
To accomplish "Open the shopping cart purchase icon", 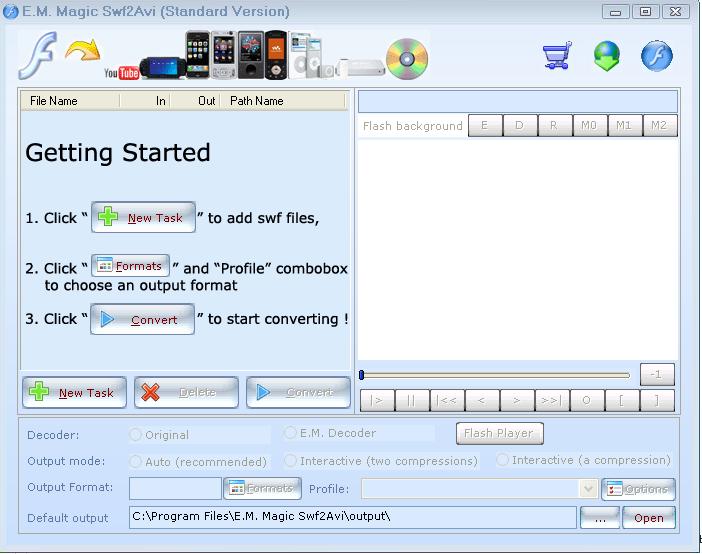I will click(557, 55).
